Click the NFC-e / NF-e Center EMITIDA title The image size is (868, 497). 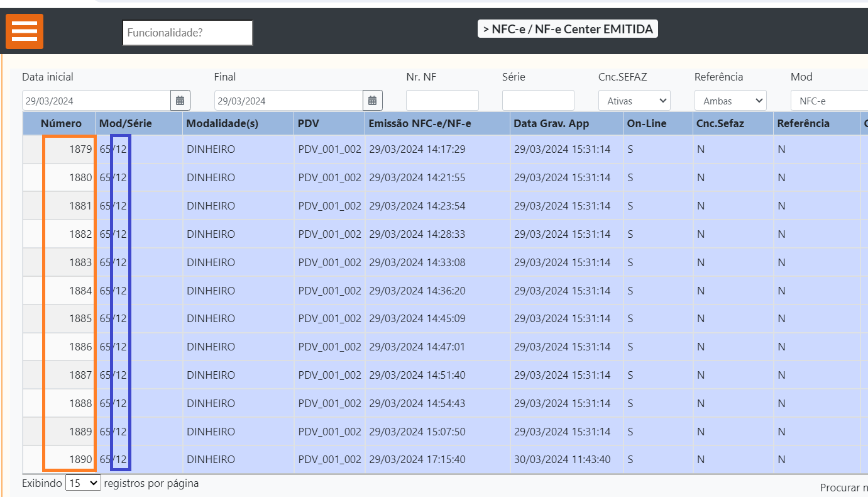pyautogui.click(x=568, y=29)
